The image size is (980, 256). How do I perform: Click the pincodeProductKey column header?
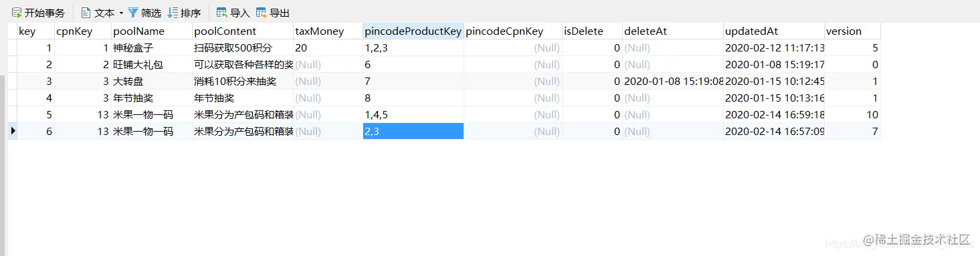pyautogui.click(x=413, y=31)
